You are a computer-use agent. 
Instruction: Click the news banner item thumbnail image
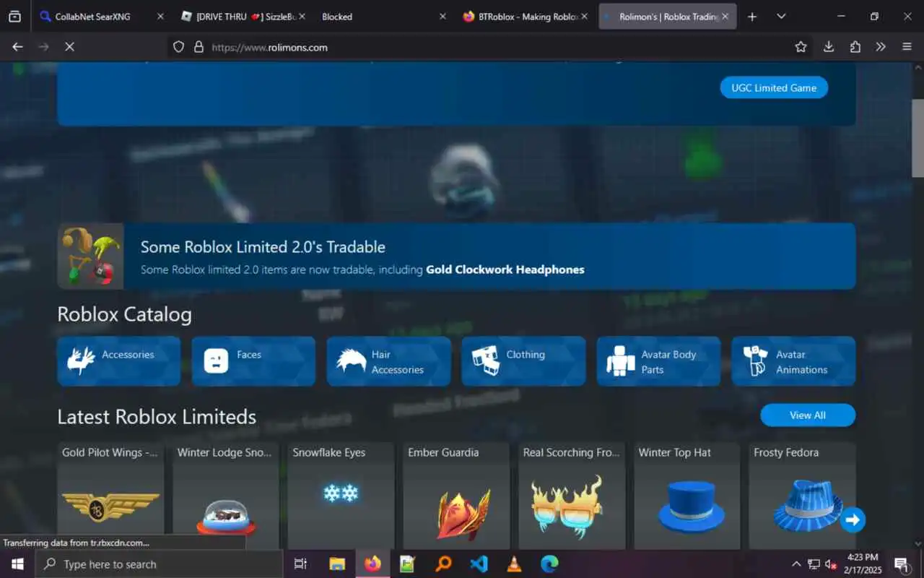91,256
